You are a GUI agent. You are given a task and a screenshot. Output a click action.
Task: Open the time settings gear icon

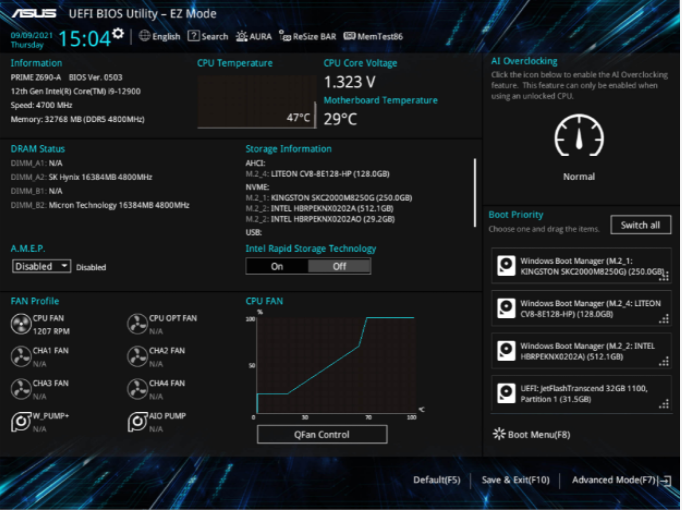pos(118,33)
